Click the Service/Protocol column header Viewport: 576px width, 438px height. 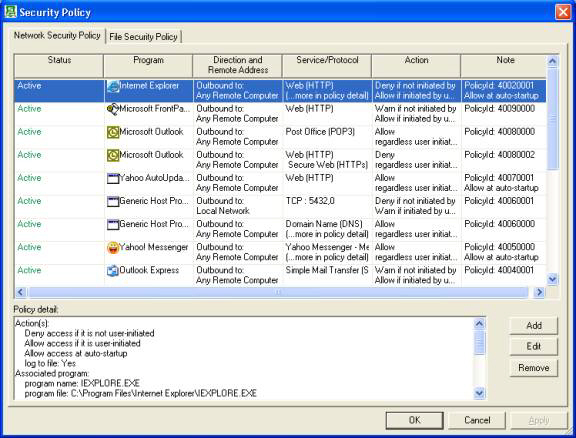327,65
